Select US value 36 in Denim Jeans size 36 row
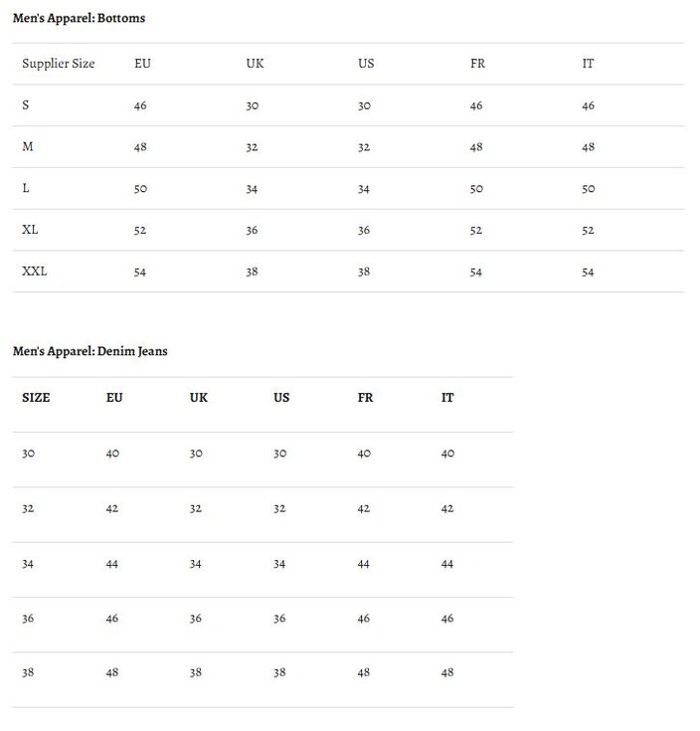Viewport: 700px width, 731px height. point(279,619)
